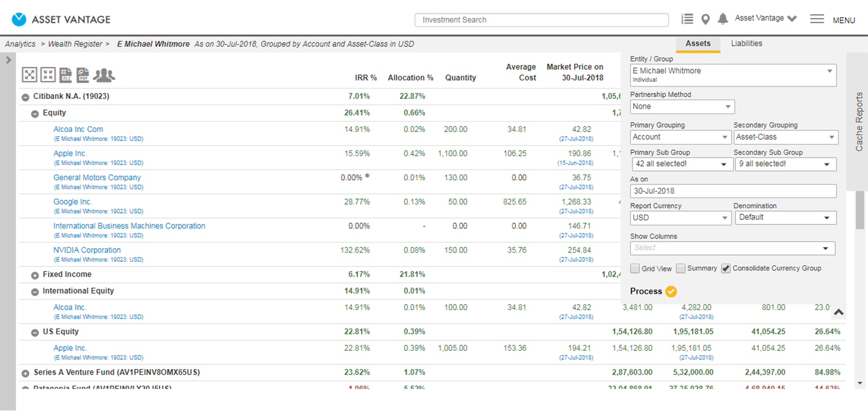
Task: Click US Equity gain 41,054.25 in bold
Action: pos(768,332)
